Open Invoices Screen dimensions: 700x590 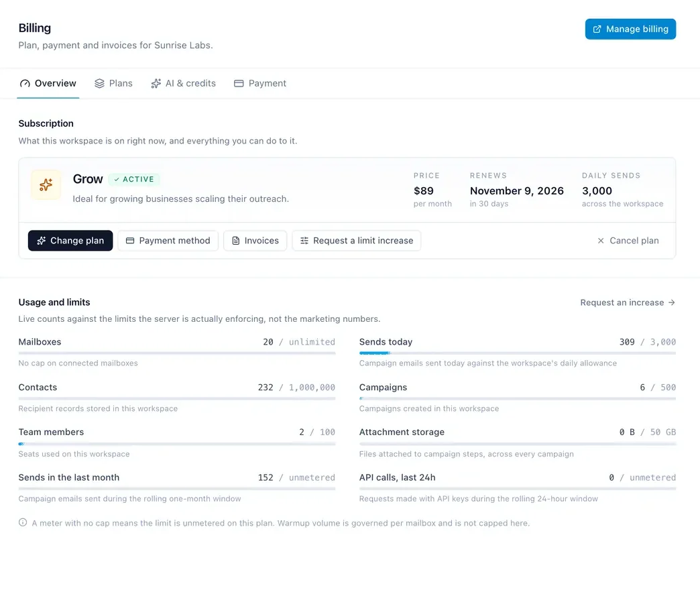[255, 241]
